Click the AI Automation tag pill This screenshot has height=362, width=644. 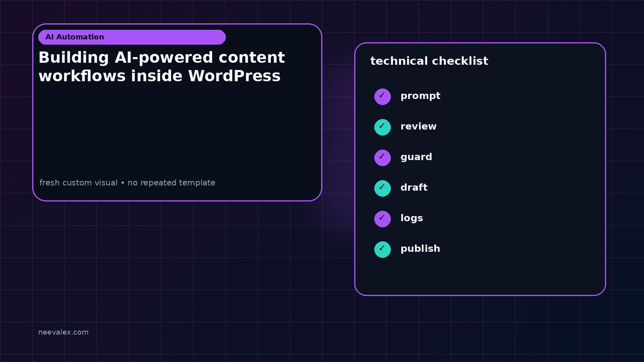click(x=132, y=37)
